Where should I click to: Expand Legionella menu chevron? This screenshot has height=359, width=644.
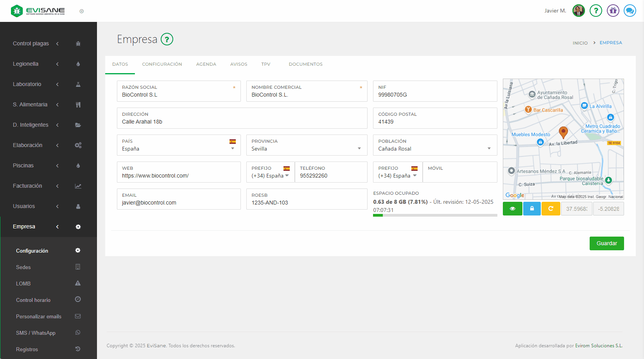(x=57, y=64)
